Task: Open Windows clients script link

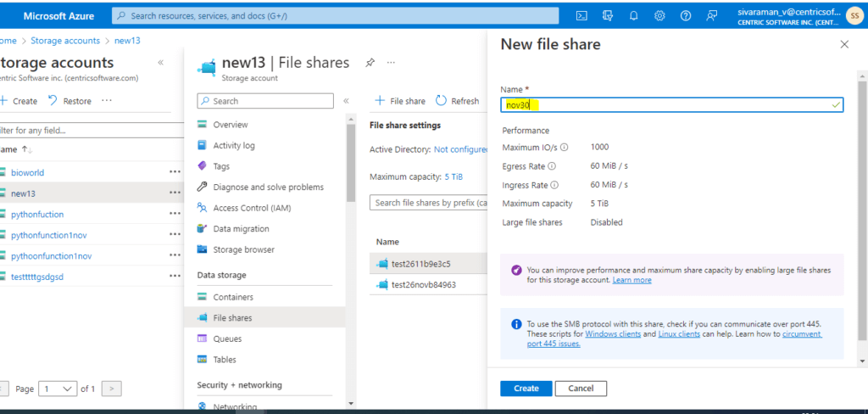Action: 614,334
